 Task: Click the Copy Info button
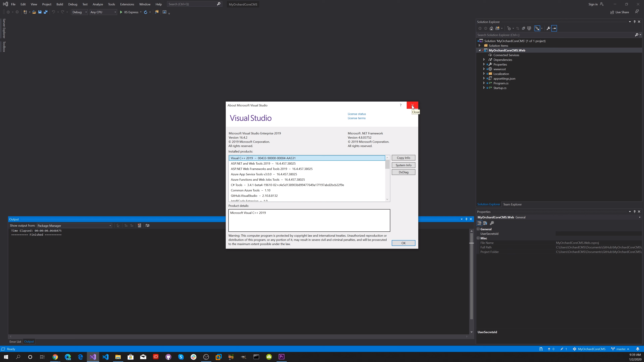point(403,158)
